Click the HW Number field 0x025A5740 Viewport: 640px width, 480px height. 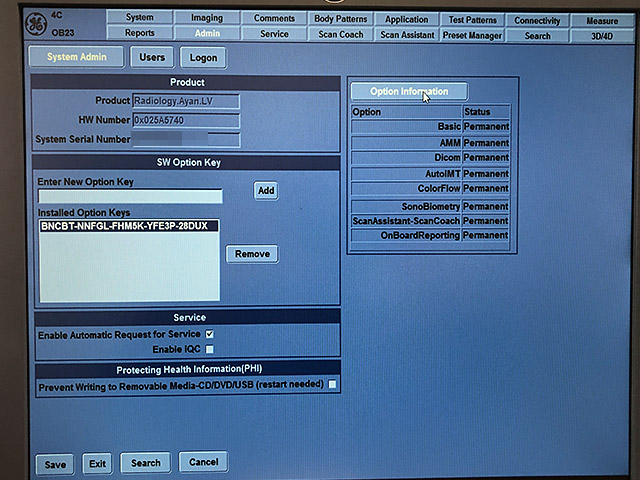click(x=186, y=120)
